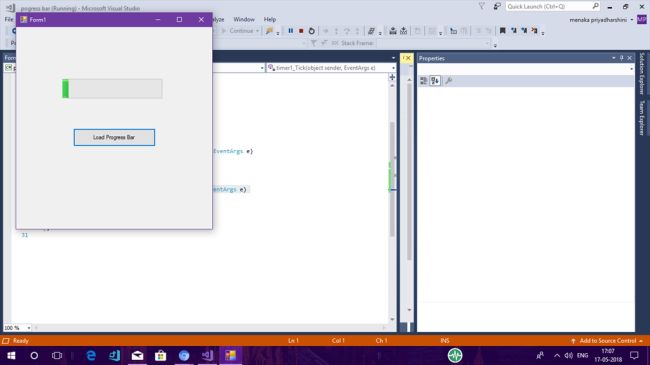Image resolution: width=650 pixels, height=365 pixels.
Task: Expand the timer1_Tick member dropdown
Action: [x=393, y=68]
